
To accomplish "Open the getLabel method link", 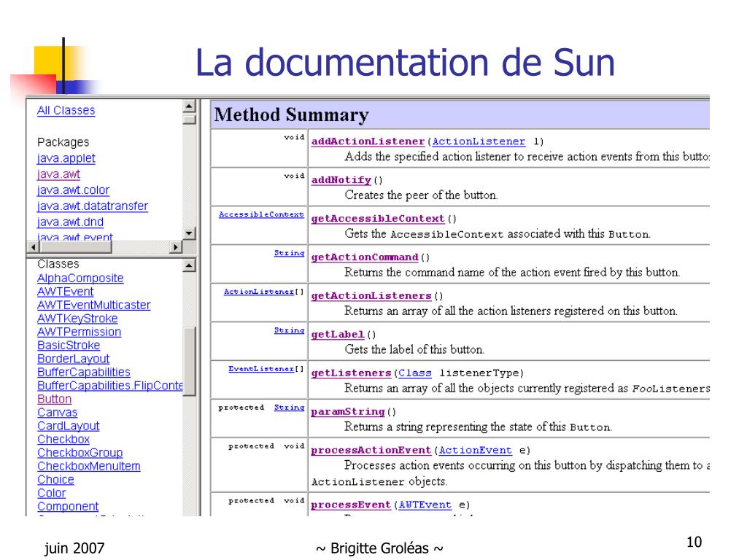I will [x=338, y=334].
